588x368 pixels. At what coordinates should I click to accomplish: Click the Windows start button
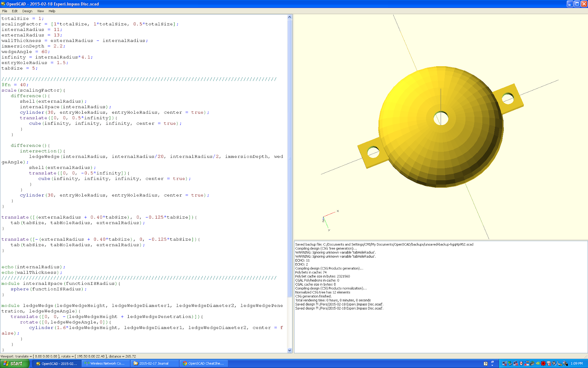[15, 364]
